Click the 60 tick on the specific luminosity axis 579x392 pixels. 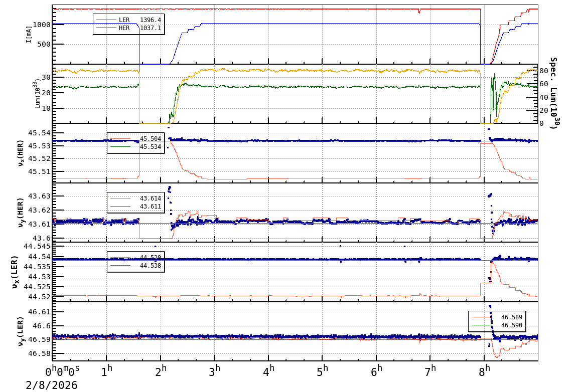point(543,84)
